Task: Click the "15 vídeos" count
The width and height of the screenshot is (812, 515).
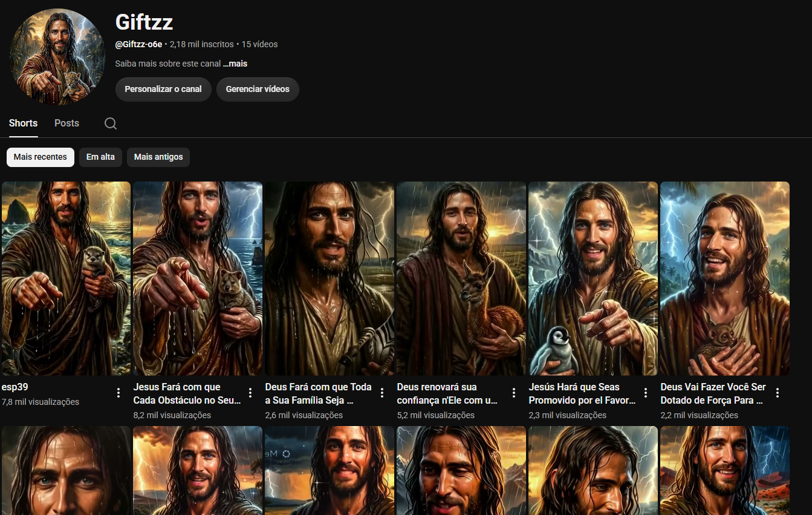Action: pyautogui.click(x=260, y=44)
